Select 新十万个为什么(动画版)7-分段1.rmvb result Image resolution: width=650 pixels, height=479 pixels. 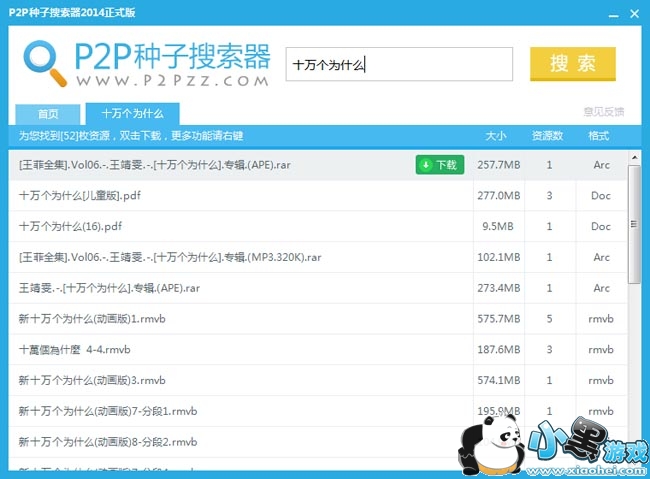[318, 411]
